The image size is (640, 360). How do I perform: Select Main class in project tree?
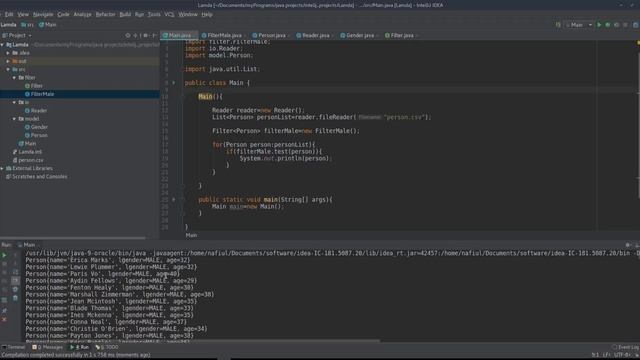pyautogui.click(x=27, y=143)
